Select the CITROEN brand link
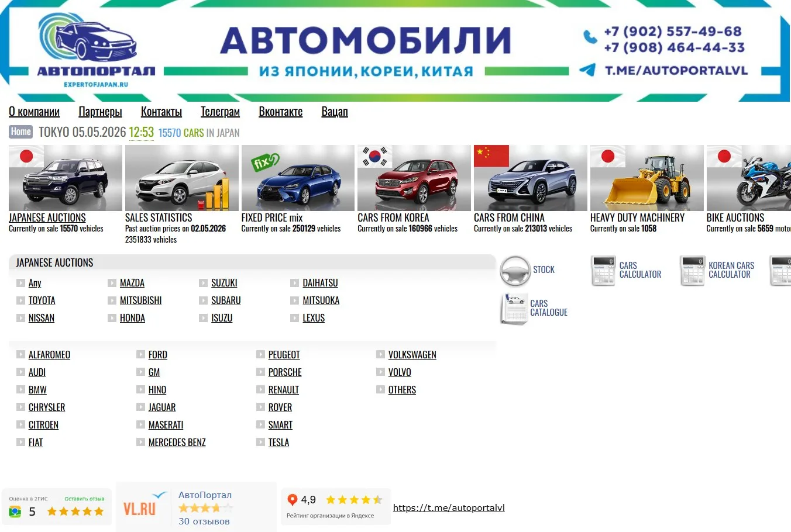This screenshot has width=791, height=532. 43,425
